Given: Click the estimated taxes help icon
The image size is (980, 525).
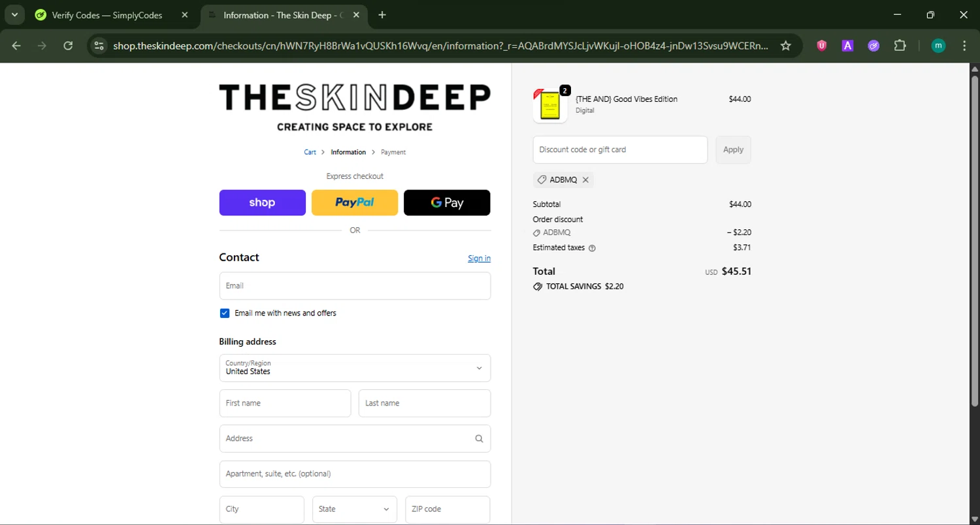Looking at the screenshot, I should coord(592,248).
